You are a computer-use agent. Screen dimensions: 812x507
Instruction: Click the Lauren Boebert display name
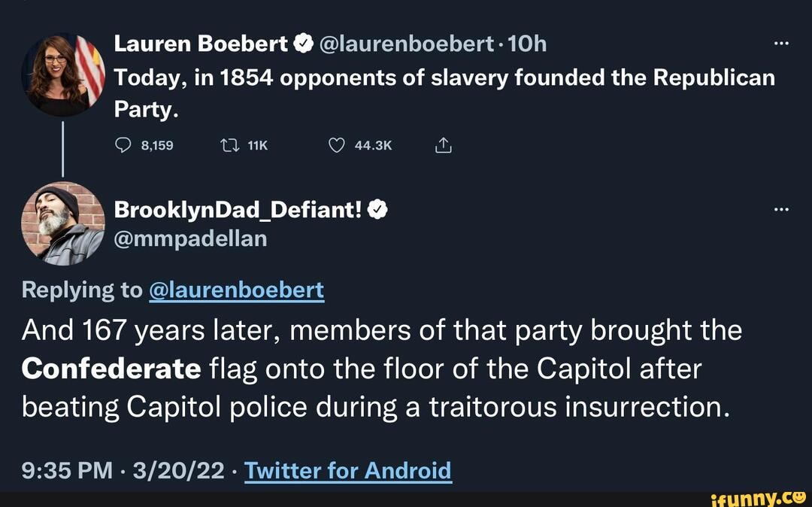click(201, 45)
